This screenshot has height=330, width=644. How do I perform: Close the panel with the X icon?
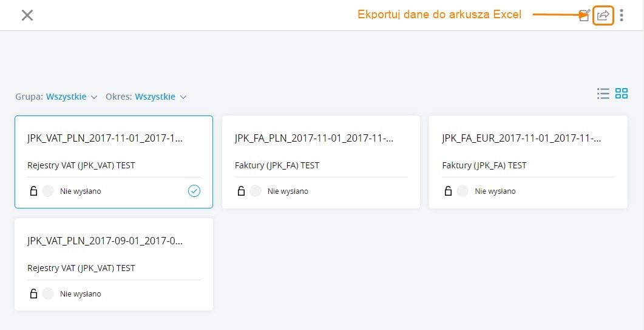(27, 15)
